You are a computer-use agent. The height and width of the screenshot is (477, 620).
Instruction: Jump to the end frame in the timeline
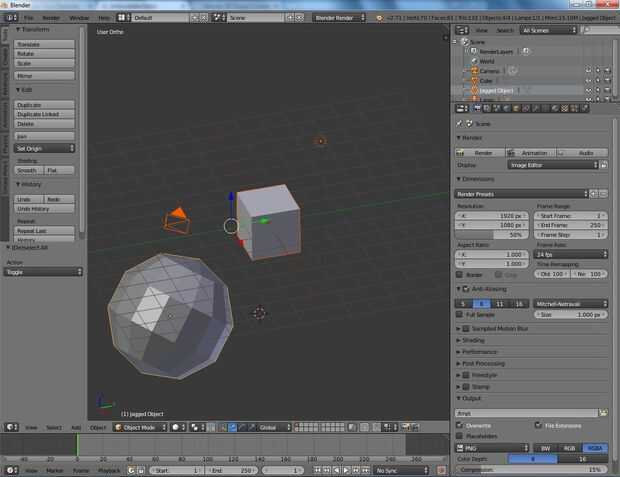coord(365,470)
